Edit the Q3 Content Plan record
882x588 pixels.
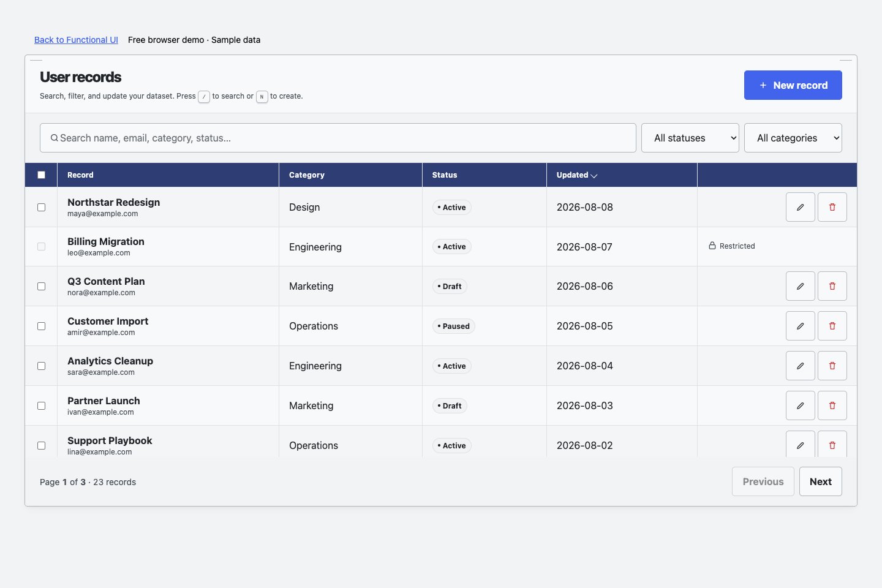tap(800, 286)
